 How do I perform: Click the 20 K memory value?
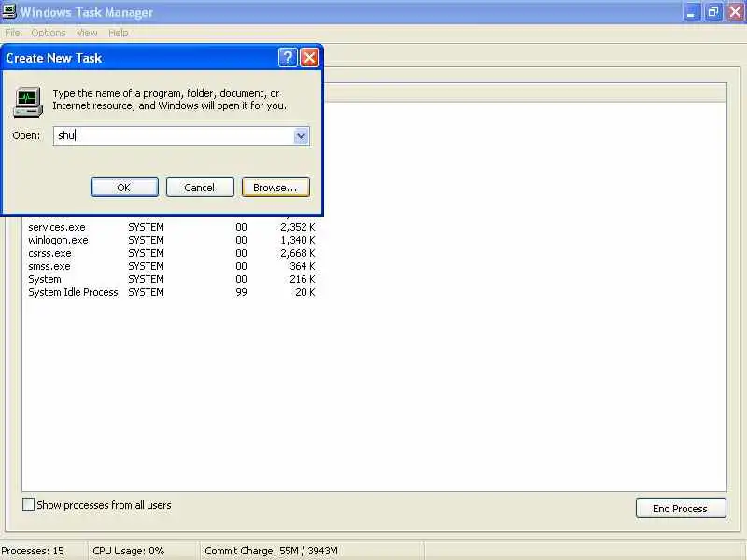pyautogui.click(x=305, y=292)
